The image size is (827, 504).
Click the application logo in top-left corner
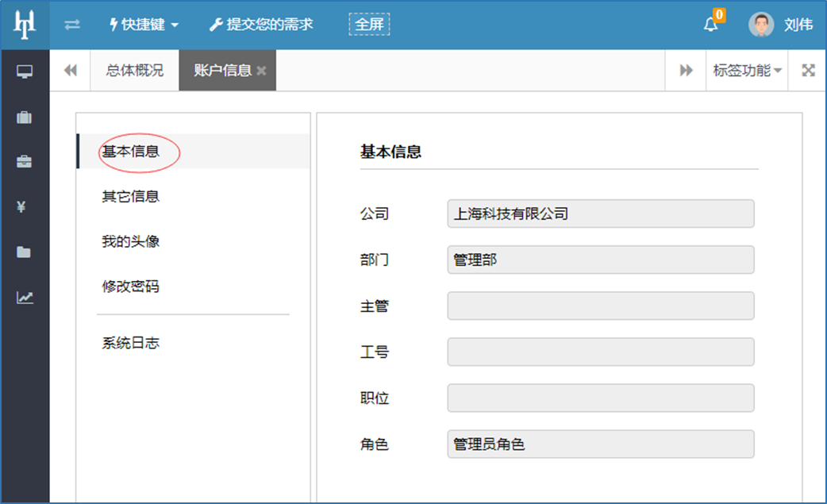[25, 25]
